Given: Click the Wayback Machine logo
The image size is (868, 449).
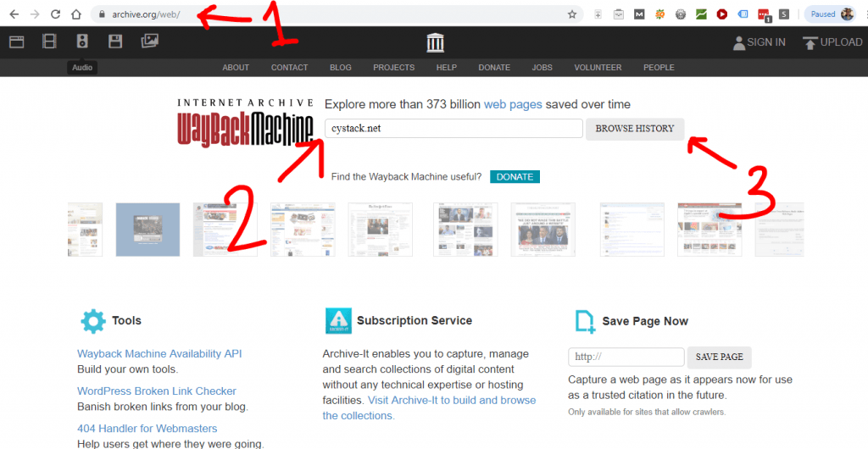Looking at the screenshot, I should coord(245,123).
